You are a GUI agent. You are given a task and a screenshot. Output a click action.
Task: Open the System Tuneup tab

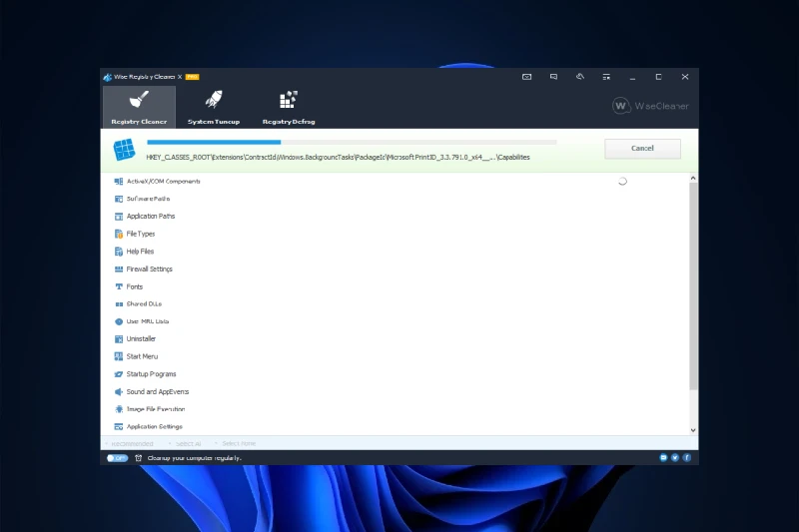(x=214, y=107)
